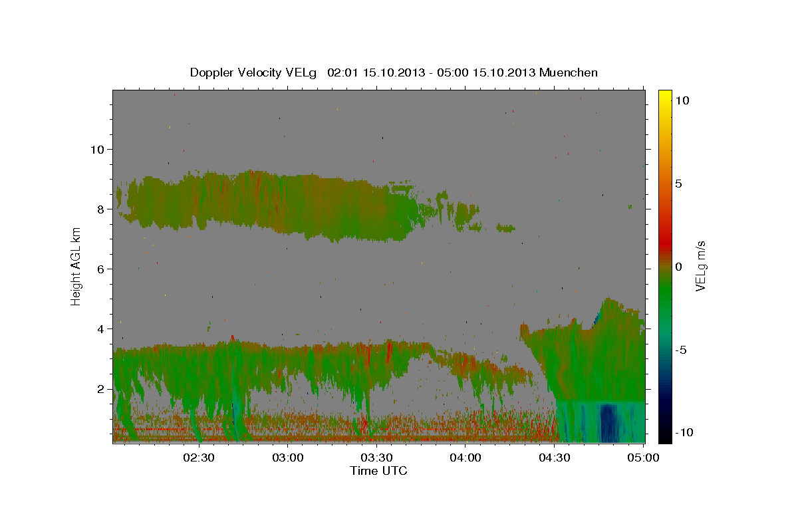
Task: Select the 'Height AGL km' axis label
Action: 76,266
